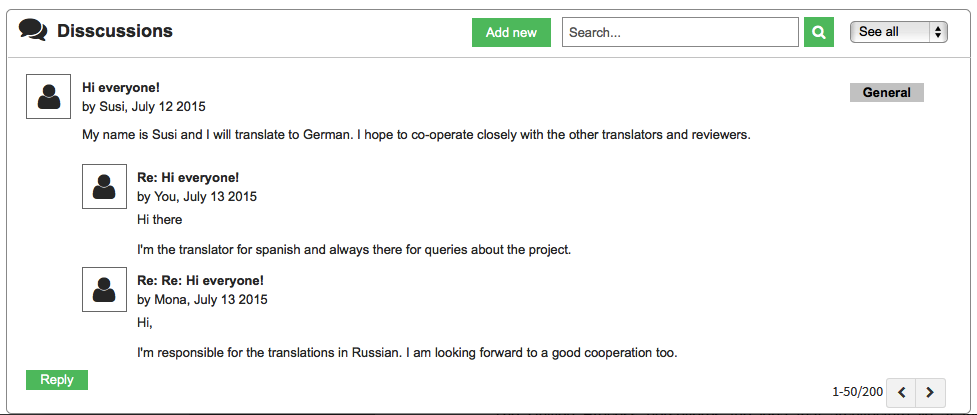Viewport: 977px width, 415px height.
Task: Open the "See all" filter dropdown
Action: click(898, 32)
